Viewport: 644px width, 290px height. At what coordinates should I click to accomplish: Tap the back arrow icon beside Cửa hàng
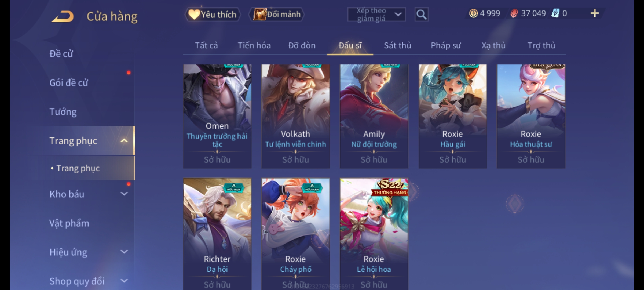coord(63,16)
